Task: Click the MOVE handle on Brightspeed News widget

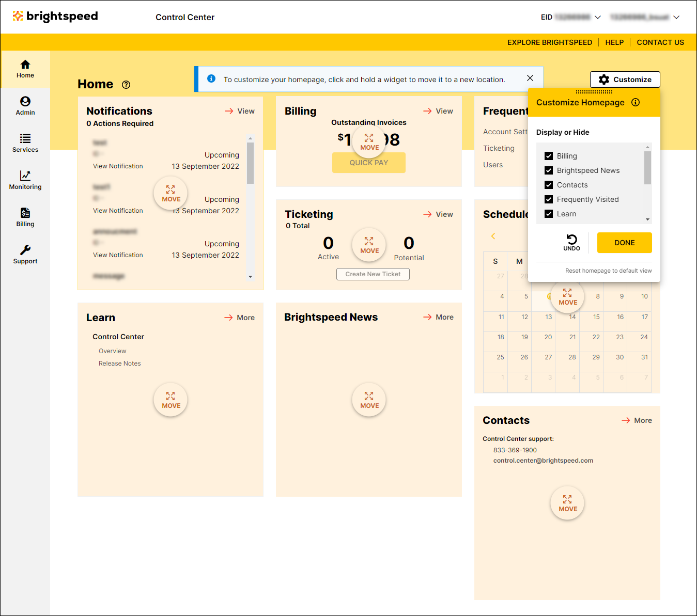Action: tap(369, 400)
